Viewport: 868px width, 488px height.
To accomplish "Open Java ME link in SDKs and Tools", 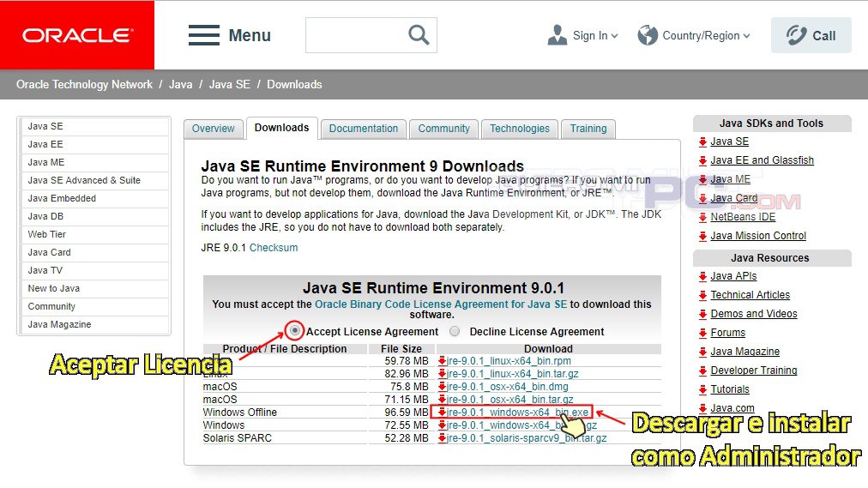I will [730, 179].
